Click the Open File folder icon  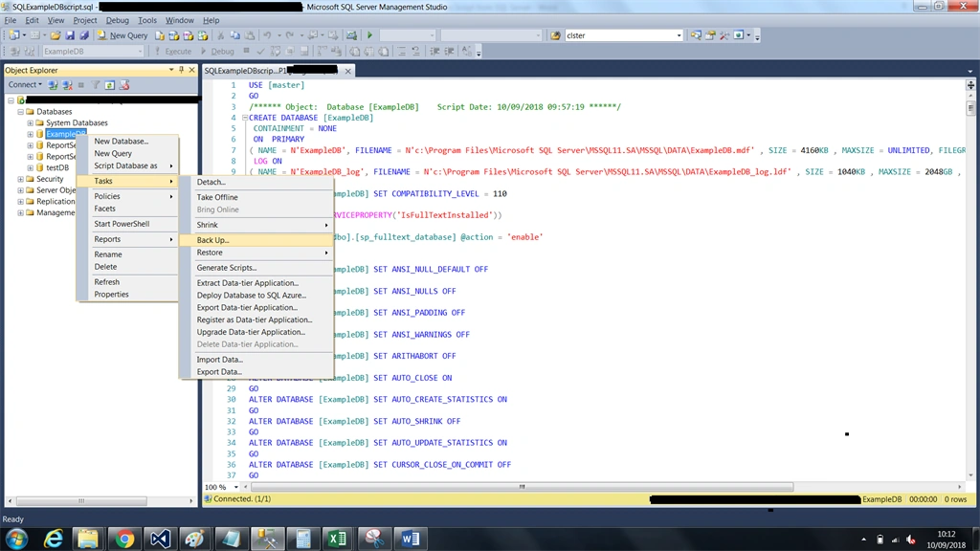pyautogui.click(x=56, y=35)
